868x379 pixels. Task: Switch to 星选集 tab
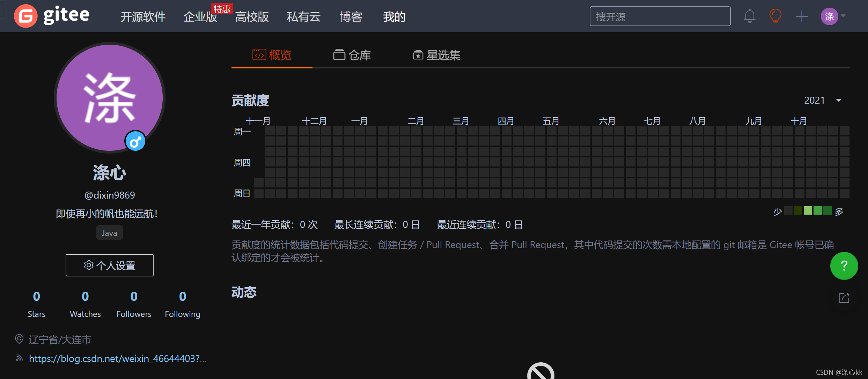tap(437, 54)
